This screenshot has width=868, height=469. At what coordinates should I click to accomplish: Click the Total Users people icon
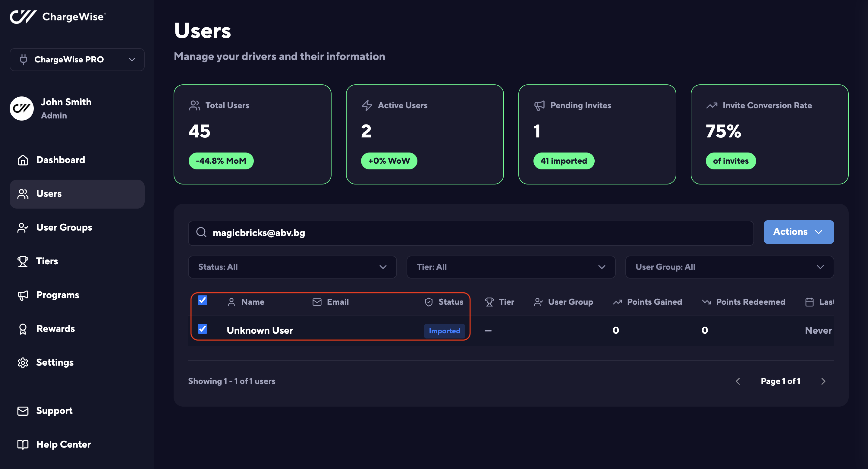click(x=194, y=105)
